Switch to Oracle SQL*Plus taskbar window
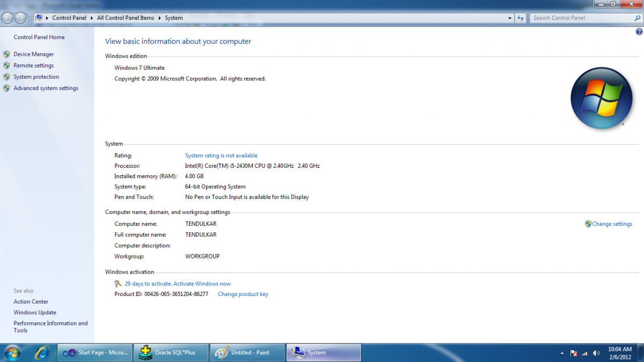644x362 pixels. [171, 352]
